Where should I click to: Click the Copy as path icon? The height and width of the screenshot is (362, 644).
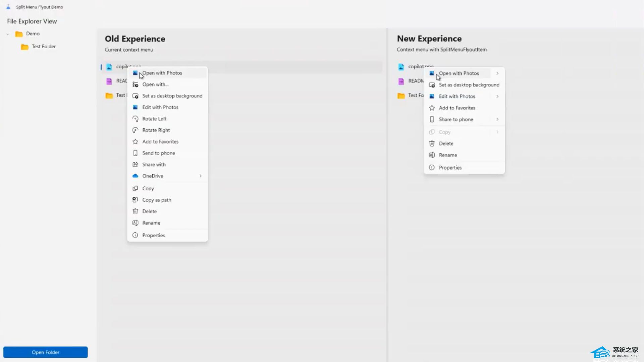pos(135,200)
